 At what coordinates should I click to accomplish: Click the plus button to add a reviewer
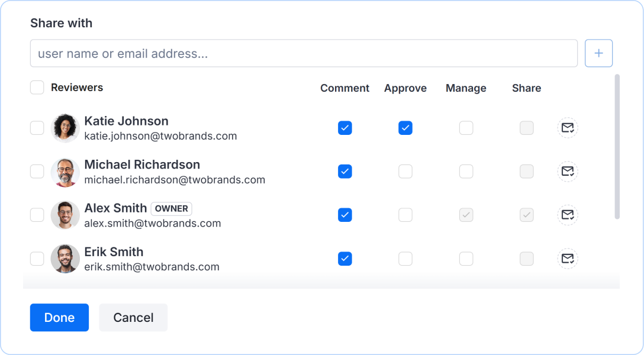point(598,53)
